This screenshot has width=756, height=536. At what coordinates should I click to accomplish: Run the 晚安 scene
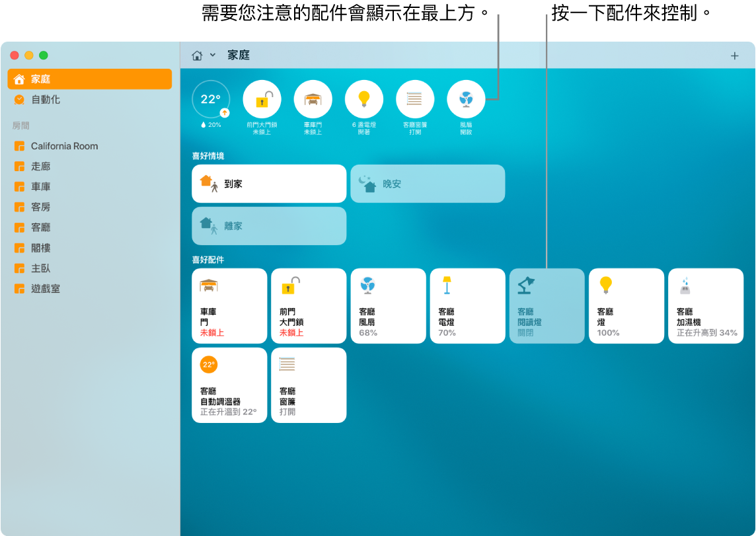[427, 183]
